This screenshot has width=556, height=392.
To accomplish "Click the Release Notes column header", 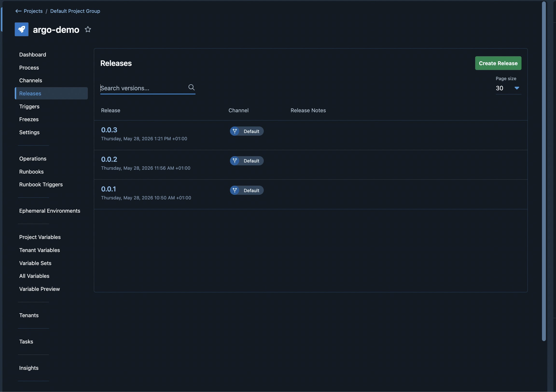I will (x=308, y=111).
